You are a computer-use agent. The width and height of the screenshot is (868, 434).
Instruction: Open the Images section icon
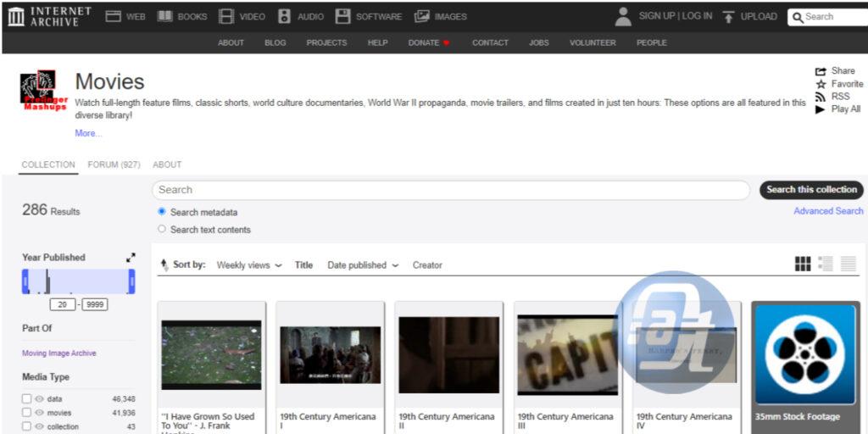[x=422, y=17]
